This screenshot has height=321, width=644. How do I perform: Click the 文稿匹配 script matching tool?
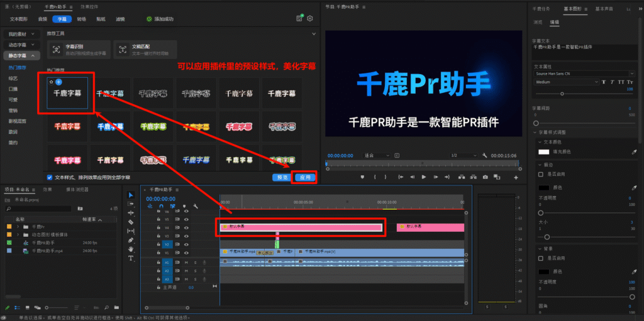tap(145, 50)
